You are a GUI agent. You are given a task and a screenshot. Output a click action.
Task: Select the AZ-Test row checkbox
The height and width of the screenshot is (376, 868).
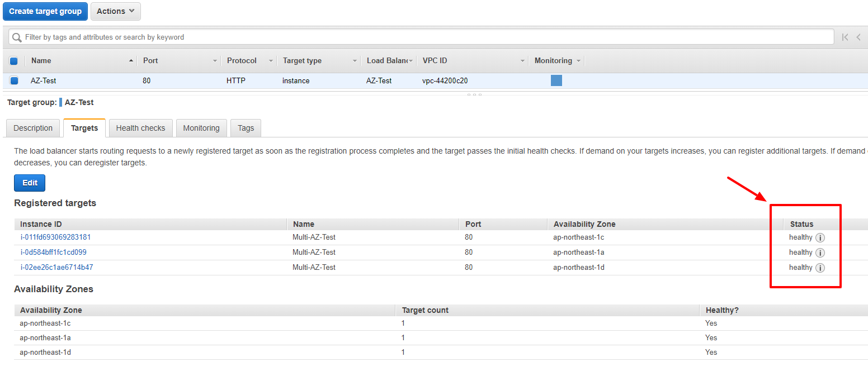(14, 80)
